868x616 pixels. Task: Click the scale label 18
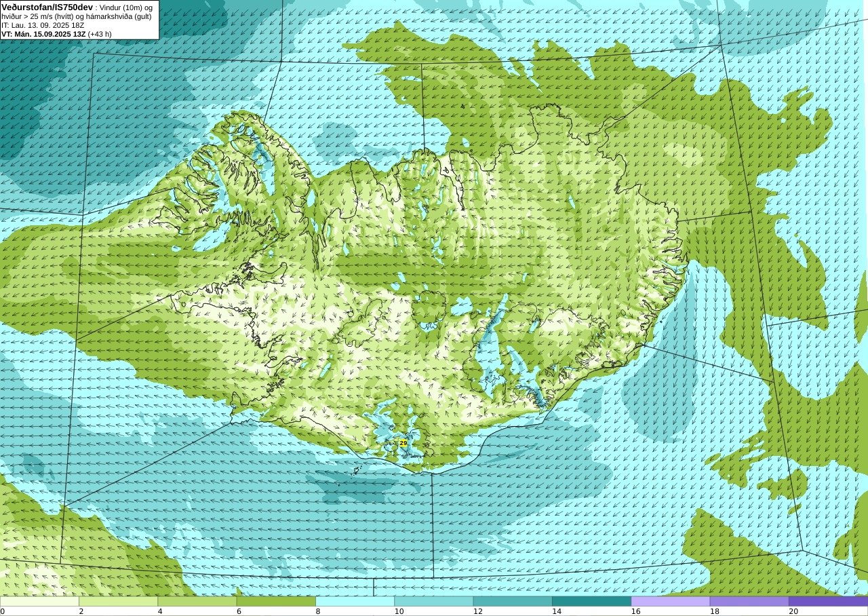pos(715,611)
